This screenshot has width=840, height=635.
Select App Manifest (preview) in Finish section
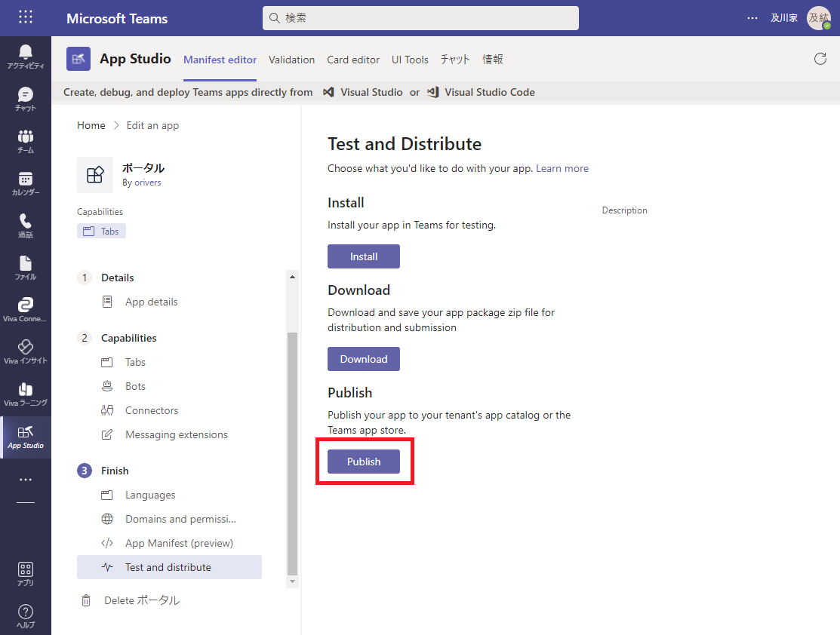179,543
